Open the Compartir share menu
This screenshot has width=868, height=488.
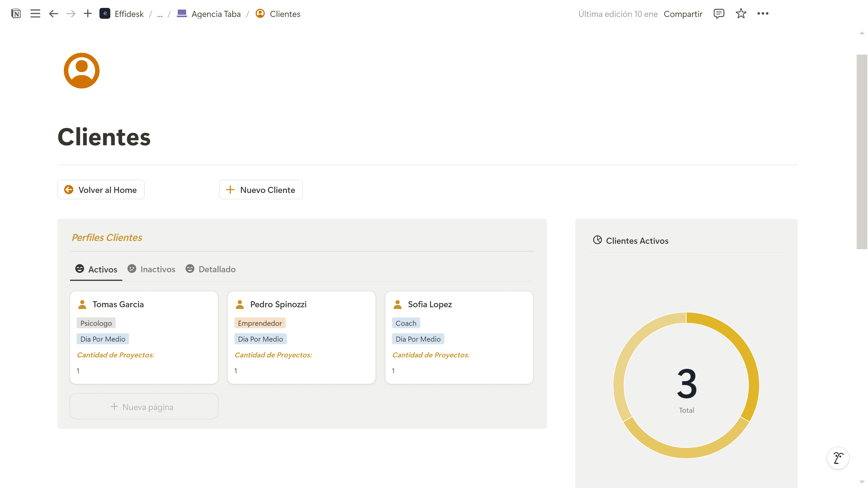pos(683,14)
